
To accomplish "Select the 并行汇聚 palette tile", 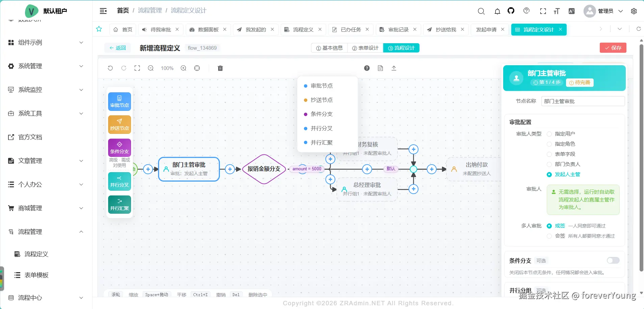I will click(x=120, y=204).
